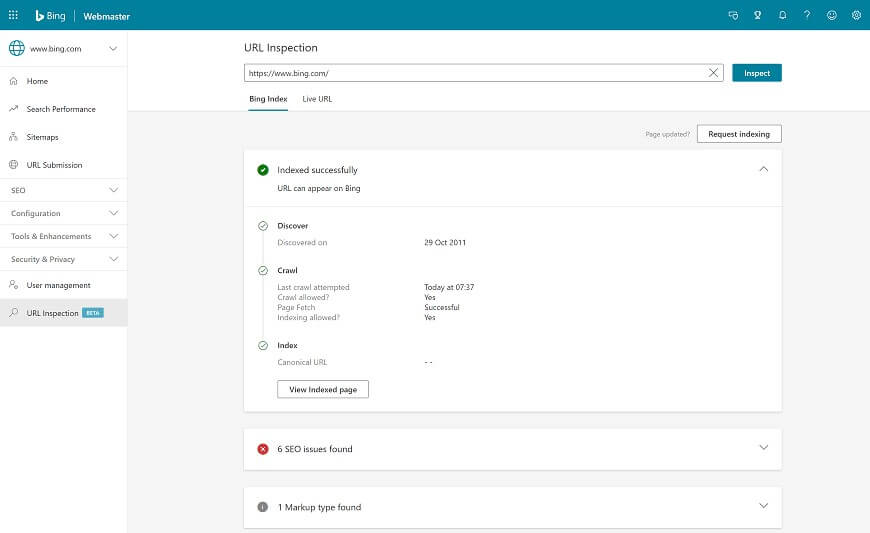The height and width of the screenshot is (533, 870).
Task: Click the grey Markup info icon
Action: click(x=263, y=507)
